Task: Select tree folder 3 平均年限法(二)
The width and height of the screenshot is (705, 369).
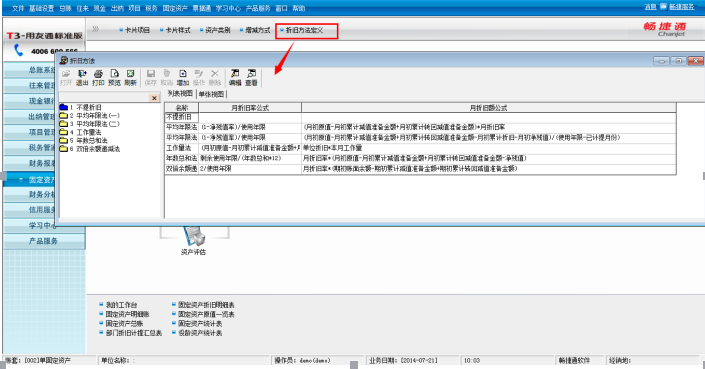Action: click(89, 124)
